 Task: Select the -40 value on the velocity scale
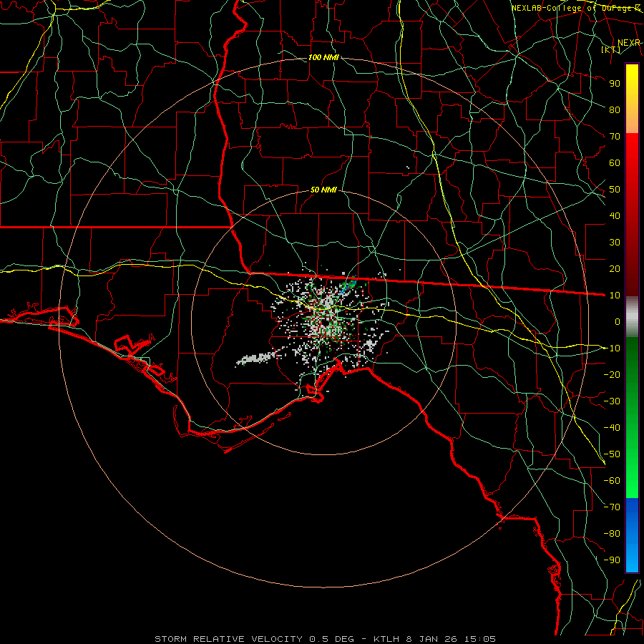[x=612, y=428]
